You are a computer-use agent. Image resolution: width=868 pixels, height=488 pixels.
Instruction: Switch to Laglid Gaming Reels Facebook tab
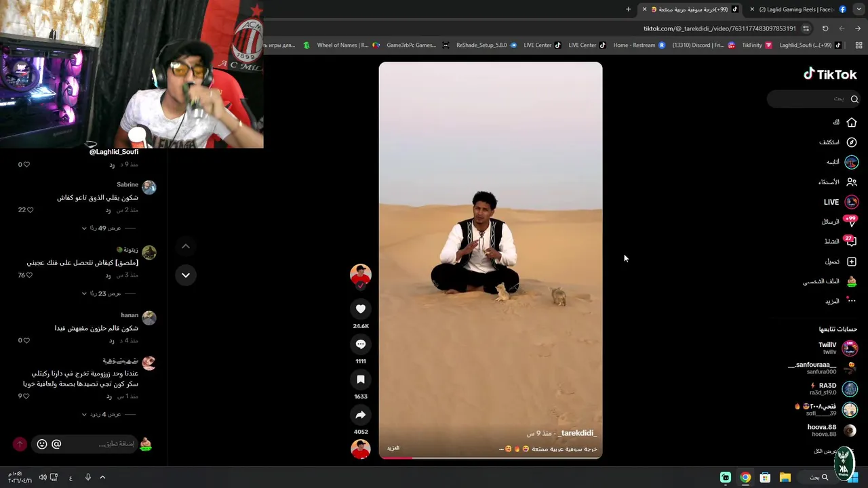[798, 9]
